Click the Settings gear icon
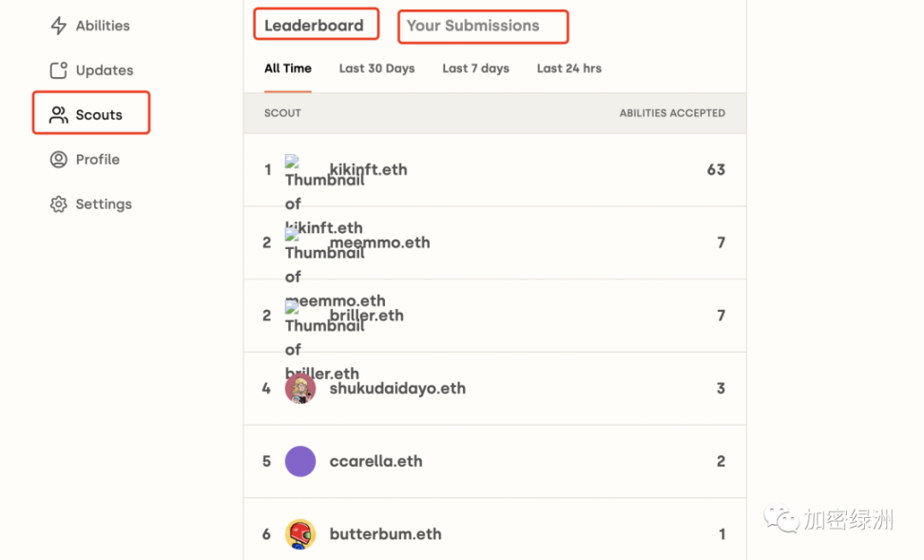Viewport: 924px width, 560px height. point(58,204)
